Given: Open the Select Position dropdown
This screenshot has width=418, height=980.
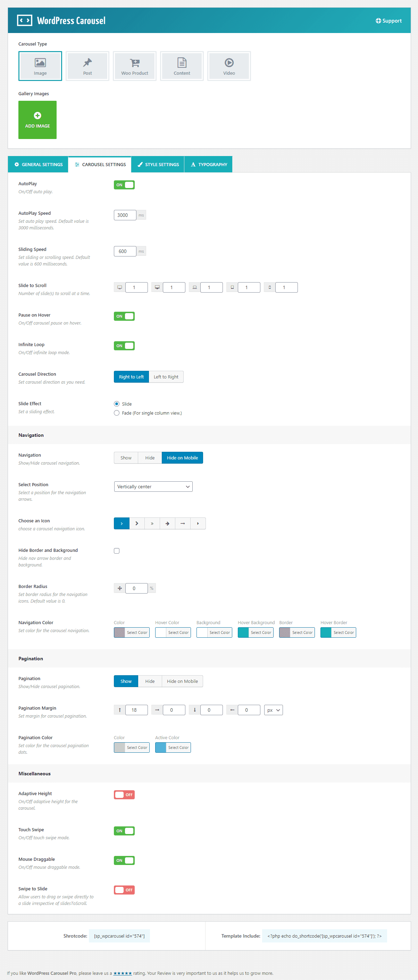Looking at the screenshot, I should (153, 487).
